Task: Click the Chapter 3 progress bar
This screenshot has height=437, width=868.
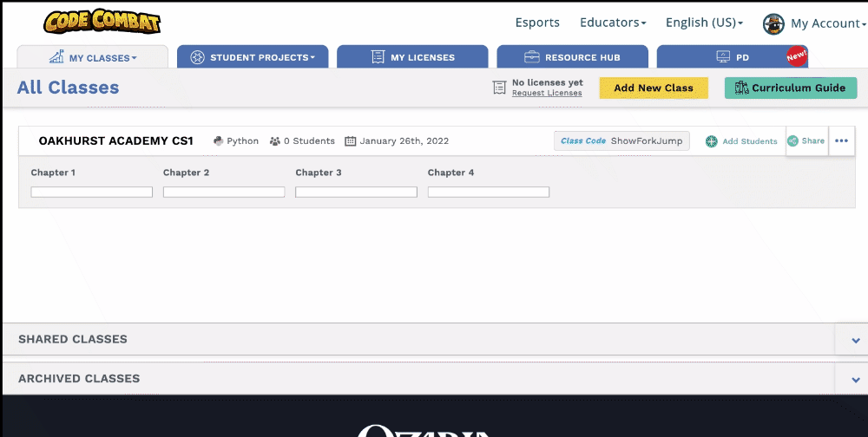Action: pyautogui.click(x=356, y=192)
